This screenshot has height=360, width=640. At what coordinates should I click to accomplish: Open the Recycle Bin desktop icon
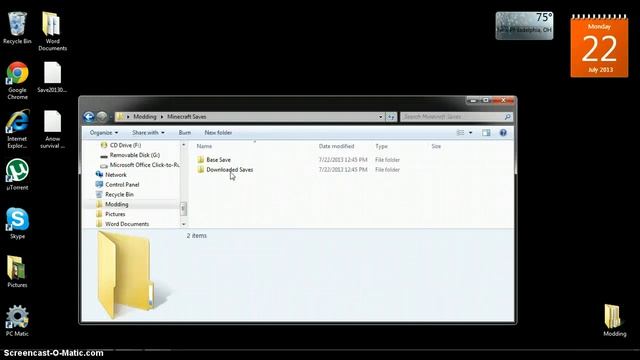click(x=17, y=28)
